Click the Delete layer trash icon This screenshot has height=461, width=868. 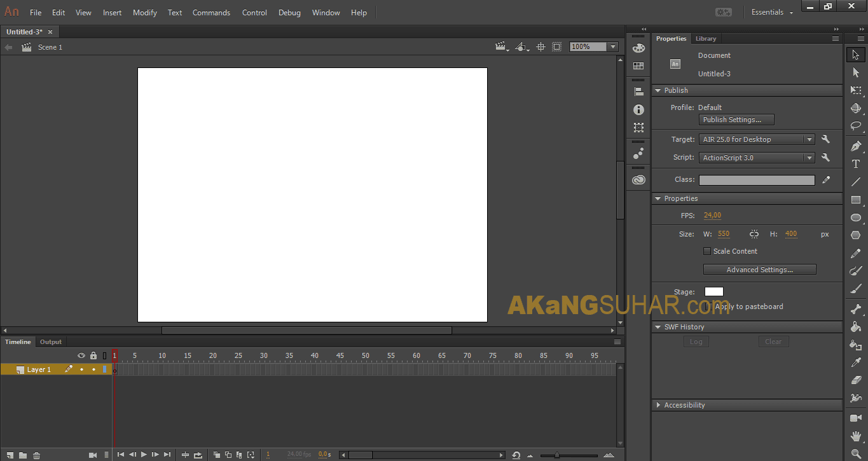click(x=37, y=455)
